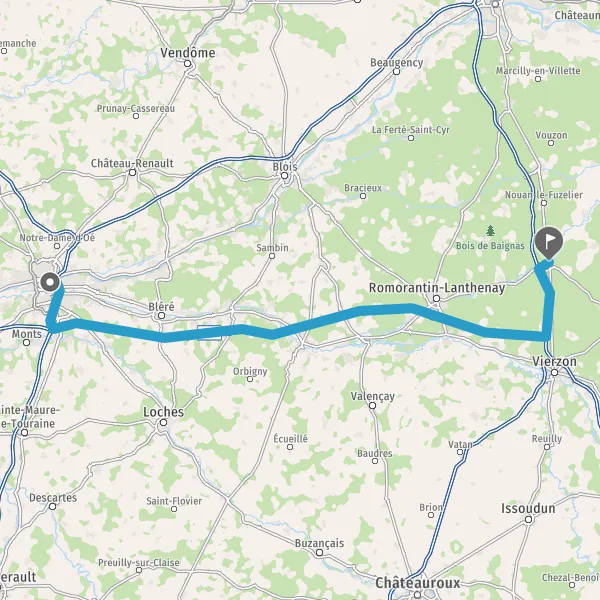Image resolution: width=600 pixels, height=600 pixels.
Task: Click the Vierzon city marker
Action: click(x=554, y=372)
